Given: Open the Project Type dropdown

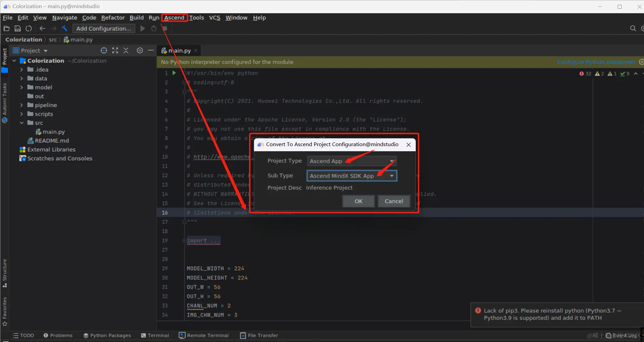Looking at the screenshot, I should 352,161.
